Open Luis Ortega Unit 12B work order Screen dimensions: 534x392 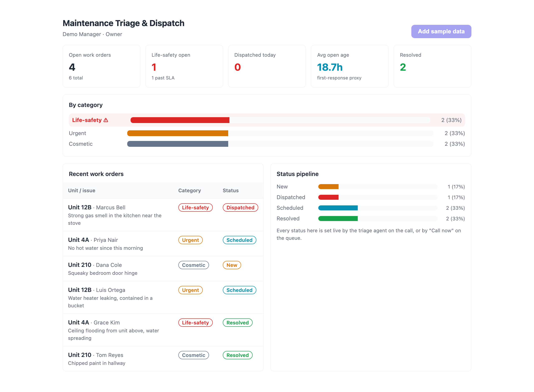click(163, 297)
